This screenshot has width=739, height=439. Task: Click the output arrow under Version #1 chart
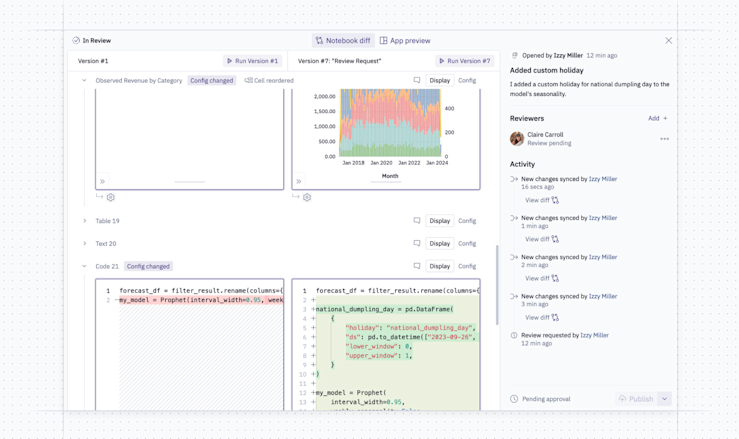99,197
